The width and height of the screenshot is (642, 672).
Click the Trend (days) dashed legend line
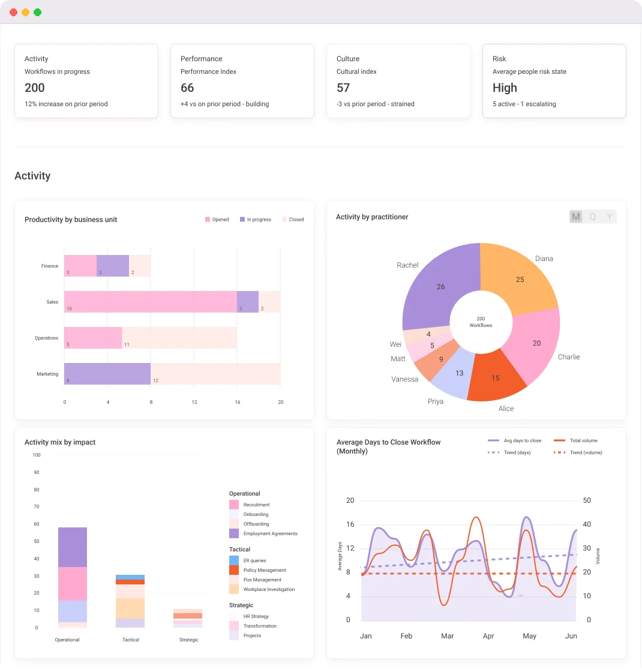coord(493,452)
